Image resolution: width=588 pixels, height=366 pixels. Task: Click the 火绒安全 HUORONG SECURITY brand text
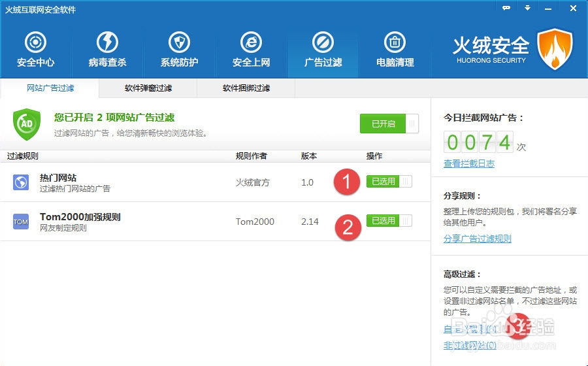pyautogui.click(x=491, y=50)
